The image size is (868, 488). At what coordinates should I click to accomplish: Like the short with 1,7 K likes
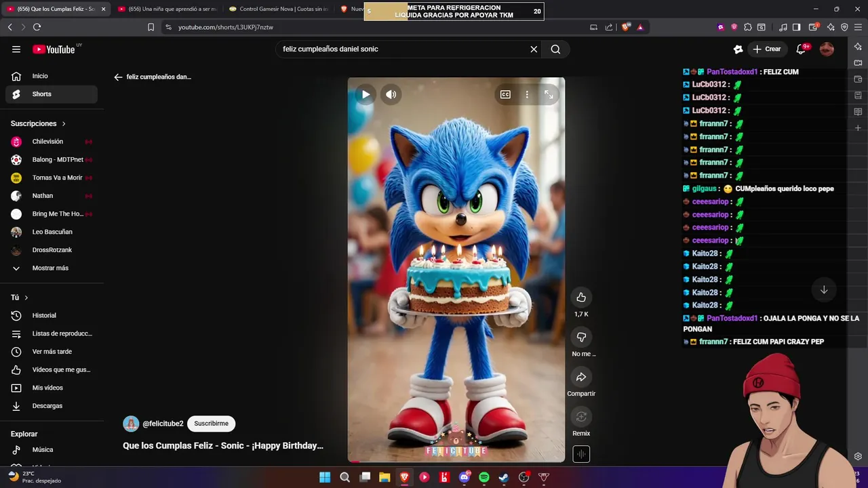[581, 298]
